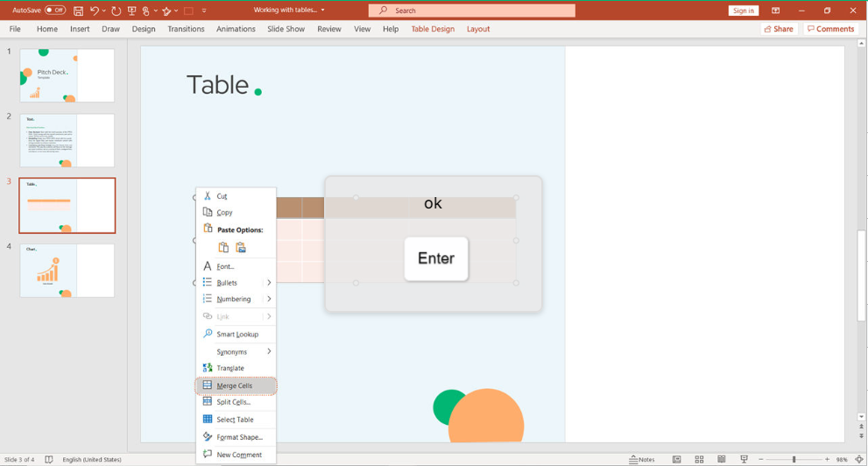Switch to the Review tab
Viewport: 868px width, 466px height.
[x=328, y=29]
